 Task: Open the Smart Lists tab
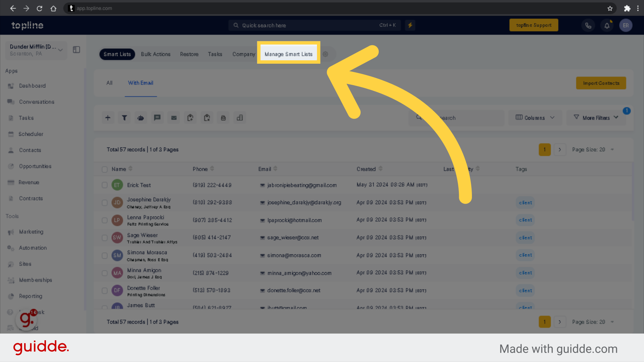pyautogui.click(x=117, y=54)
